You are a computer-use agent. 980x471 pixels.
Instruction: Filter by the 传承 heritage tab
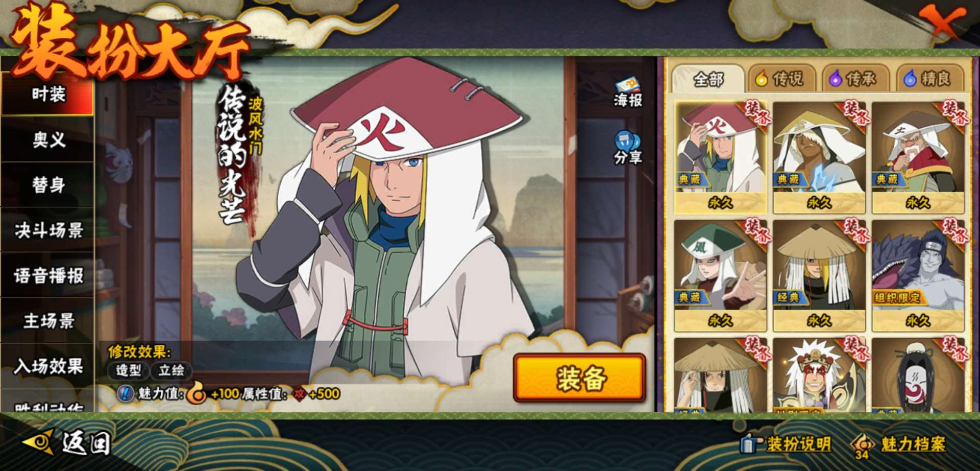pyautogui.click(x=855, y=79)
